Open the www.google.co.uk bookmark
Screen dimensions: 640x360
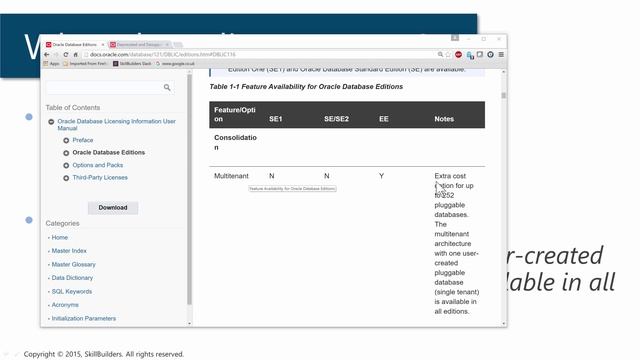coord(176,64)
